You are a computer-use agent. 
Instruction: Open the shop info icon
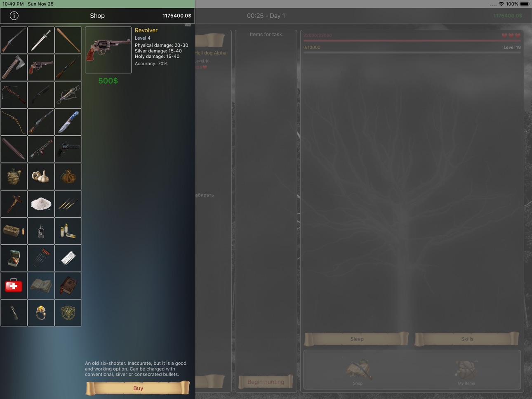(14, 16)
